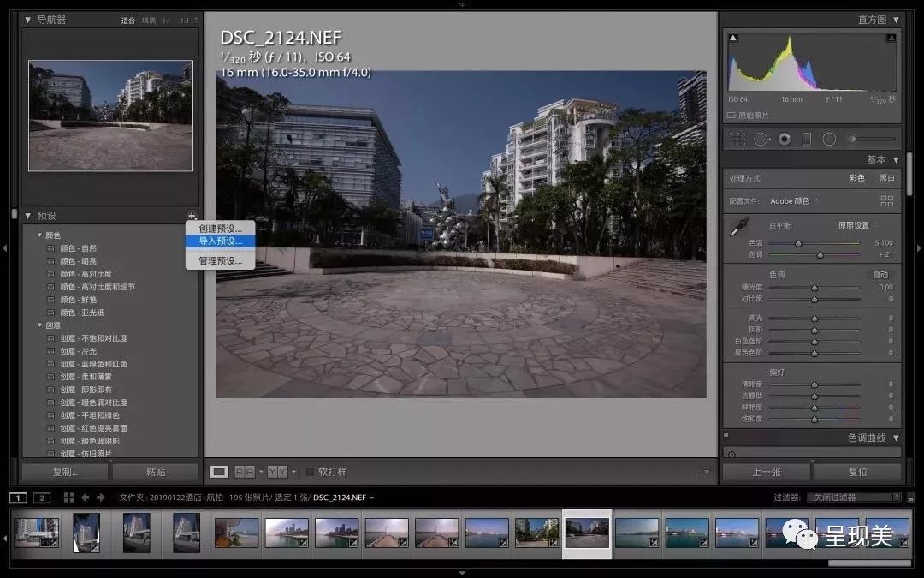The width and height of the screenshot is (924, 578).
Task: Click the 色温 temperature slider
Action: [814, 243]
